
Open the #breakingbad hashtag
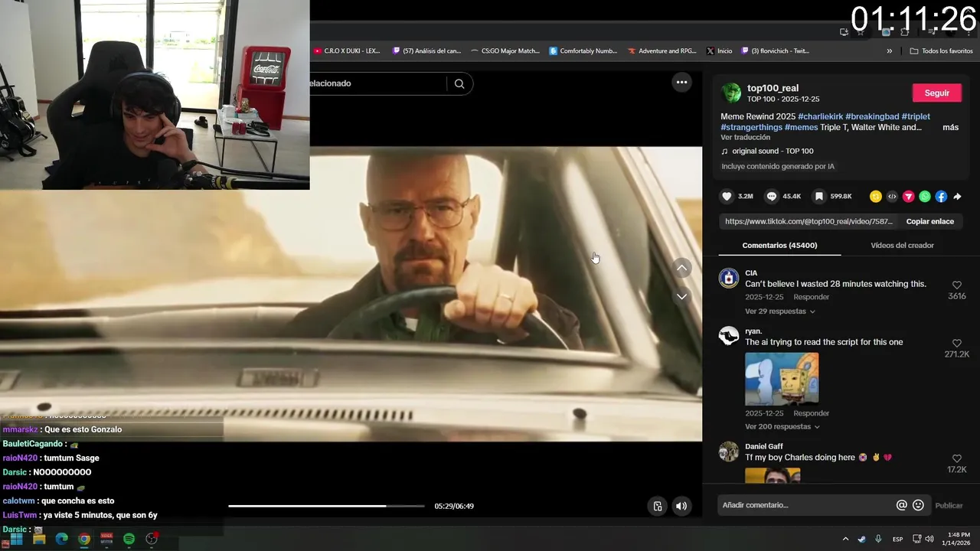point(872,116)
